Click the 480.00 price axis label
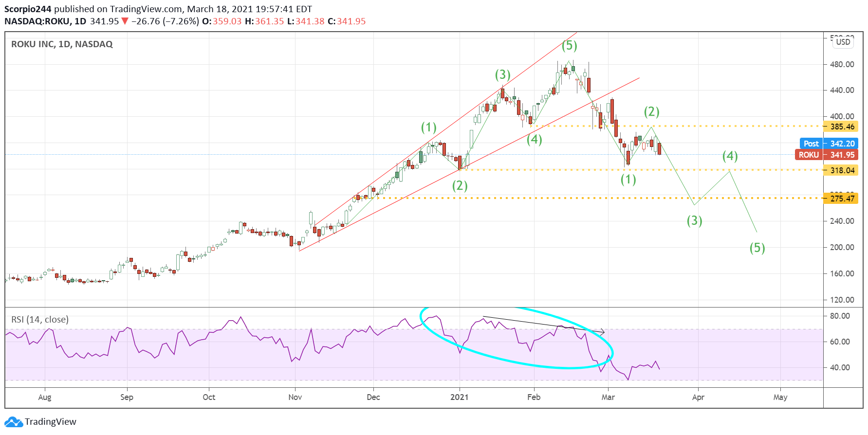 842,64
